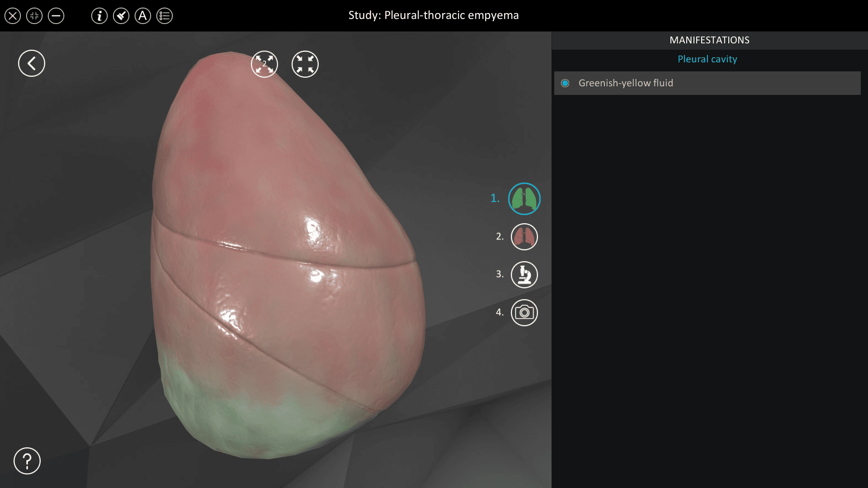Click the minus circle icon in top bar
The width and height of the screenshot is (868, 488).
pyautogui.click(x=56, y=16)
